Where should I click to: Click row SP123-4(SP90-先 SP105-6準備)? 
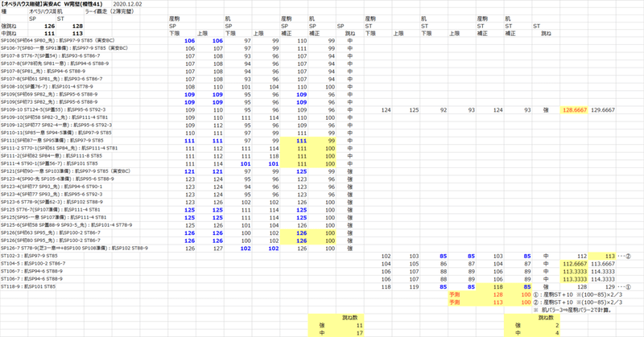click(57, 179)
